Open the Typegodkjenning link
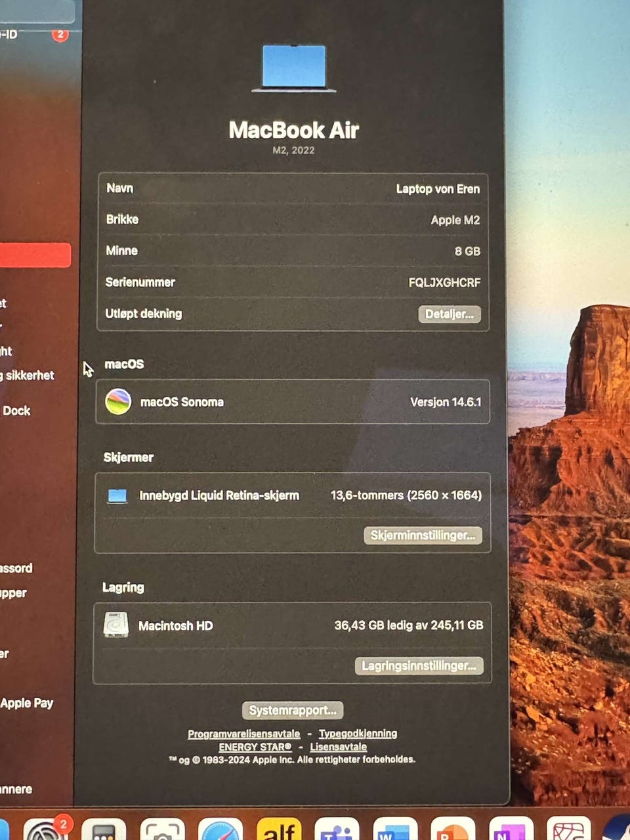Screen dimensions: 630x840 click(x=358, y=734)
